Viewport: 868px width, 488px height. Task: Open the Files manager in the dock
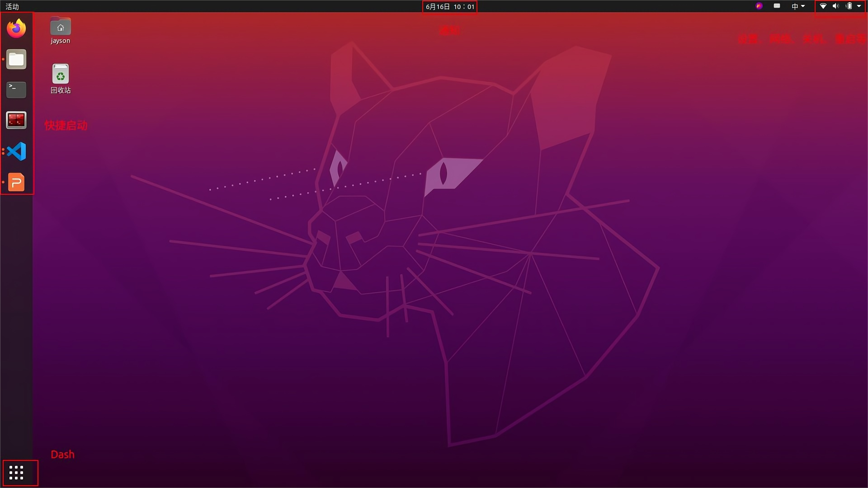click(x=16, y=59)
